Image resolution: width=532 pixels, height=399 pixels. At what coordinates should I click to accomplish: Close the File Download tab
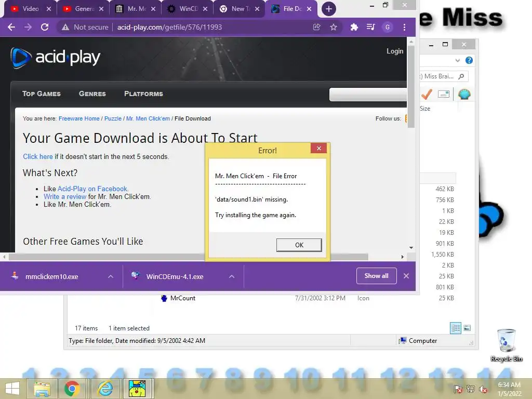pyautogui.click(x=309, y=9)
